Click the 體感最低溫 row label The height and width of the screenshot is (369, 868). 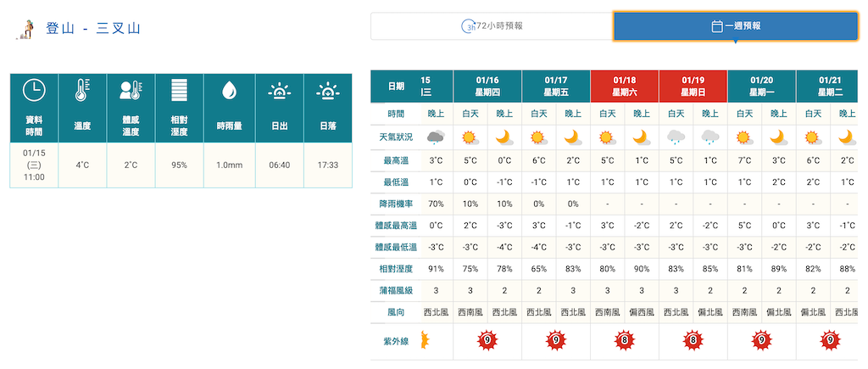click(396, 247)
